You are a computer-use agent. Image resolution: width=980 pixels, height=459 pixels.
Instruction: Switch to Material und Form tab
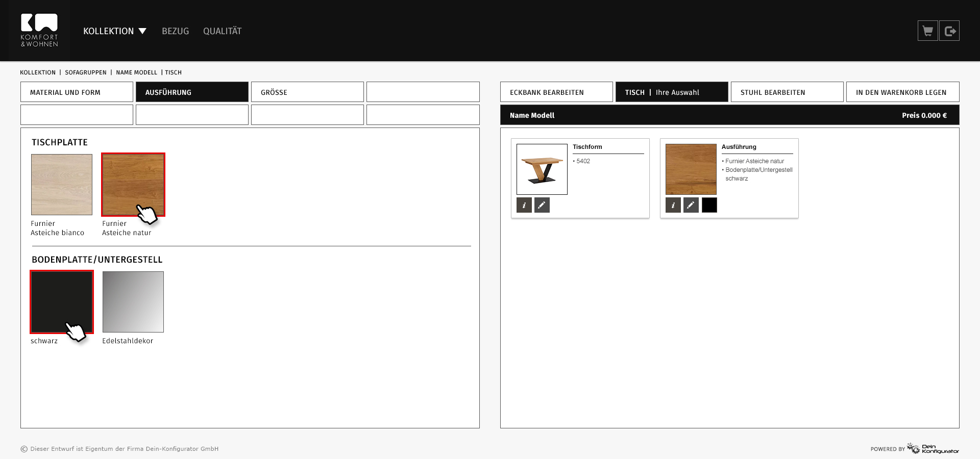(x=77, y=92)
